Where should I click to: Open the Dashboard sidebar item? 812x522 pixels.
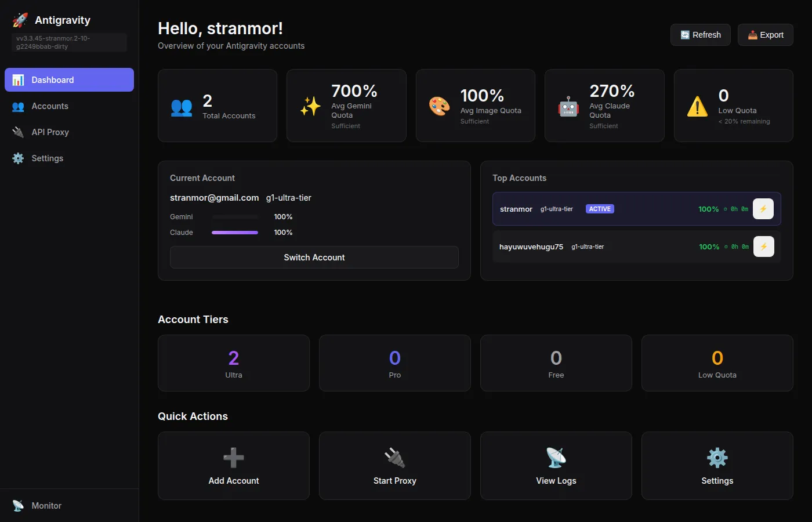[69, 80]
